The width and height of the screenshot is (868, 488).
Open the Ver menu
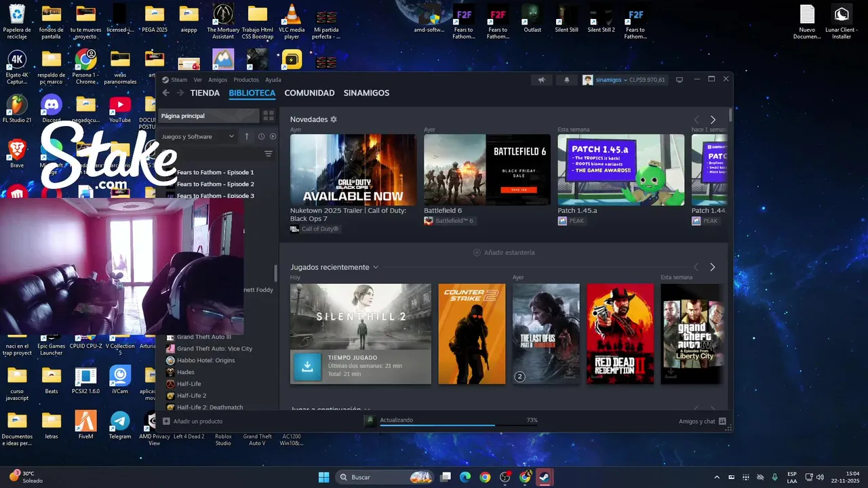198,80
